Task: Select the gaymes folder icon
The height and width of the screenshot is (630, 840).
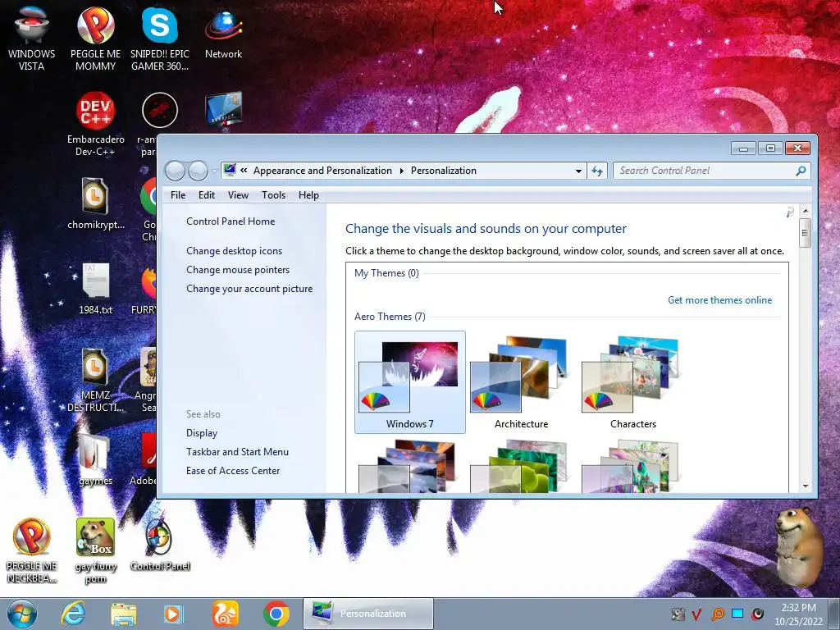Action: click(x=95, y=459)
